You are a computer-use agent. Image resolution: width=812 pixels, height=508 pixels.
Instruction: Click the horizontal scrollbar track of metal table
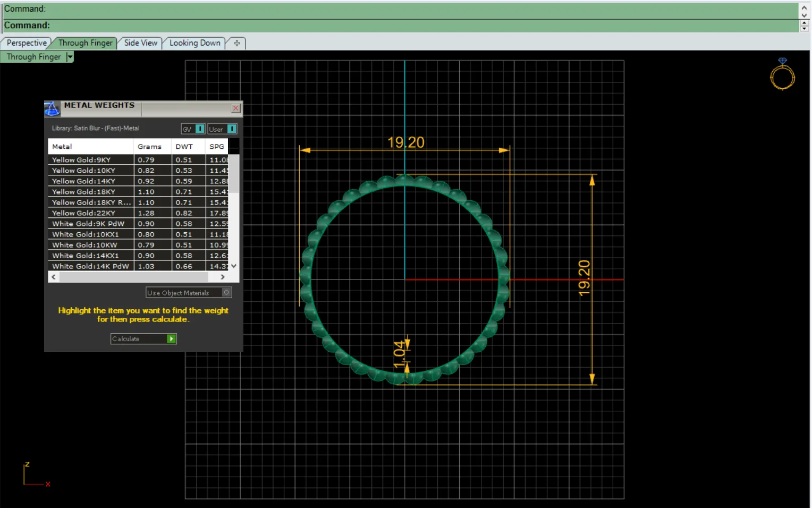[x=133, y=277]
